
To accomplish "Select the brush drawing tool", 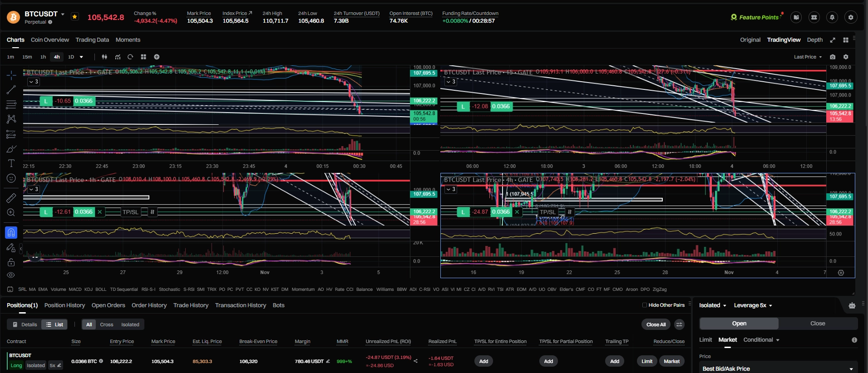I will pos(11,149).
